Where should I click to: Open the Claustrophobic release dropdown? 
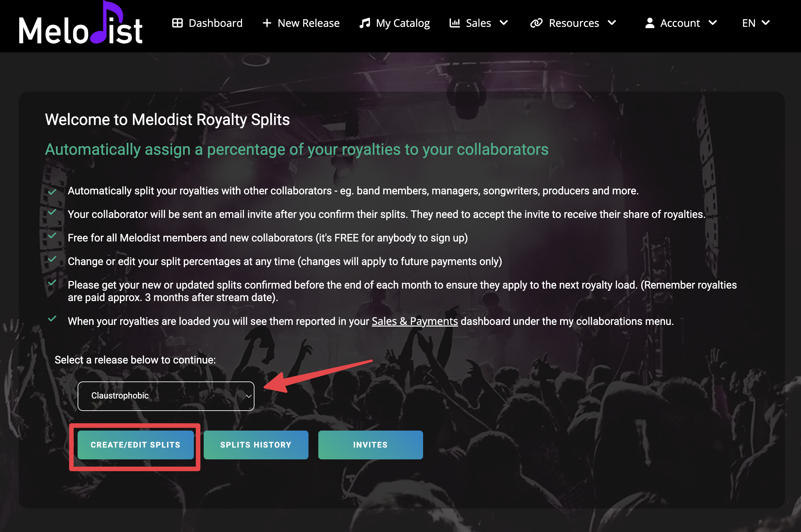coord(166,396)
